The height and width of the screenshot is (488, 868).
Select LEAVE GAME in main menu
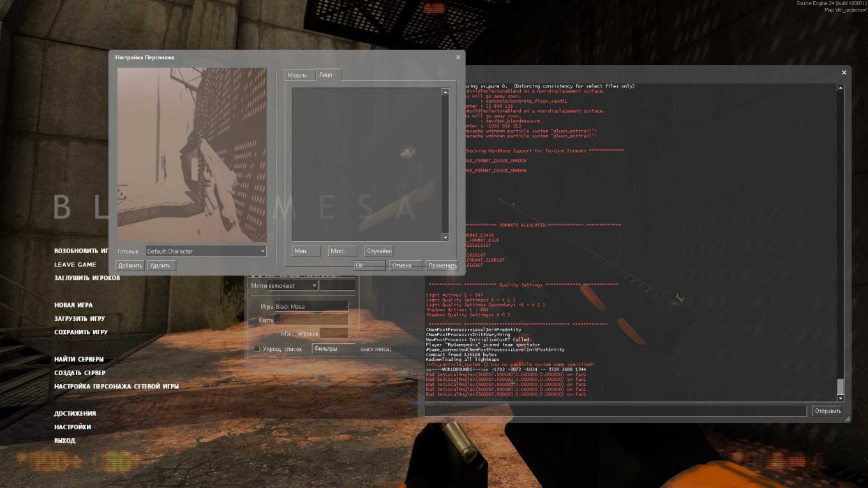pos(75,264)
